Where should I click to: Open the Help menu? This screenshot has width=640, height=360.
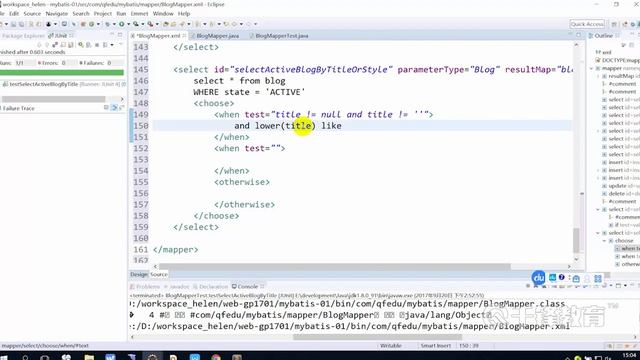coord(184,13)
